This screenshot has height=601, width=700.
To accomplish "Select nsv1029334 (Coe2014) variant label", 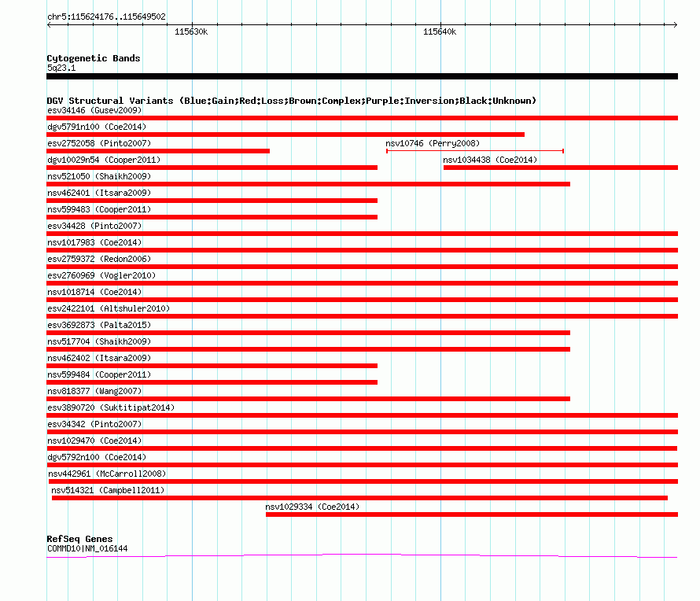I will click(312, 507).
